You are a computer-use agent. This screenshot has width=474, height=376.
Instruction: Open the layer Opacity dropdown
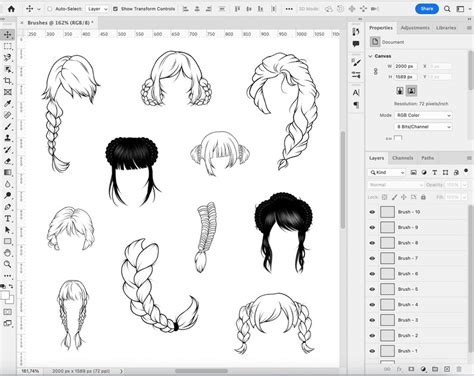point(464,185)
